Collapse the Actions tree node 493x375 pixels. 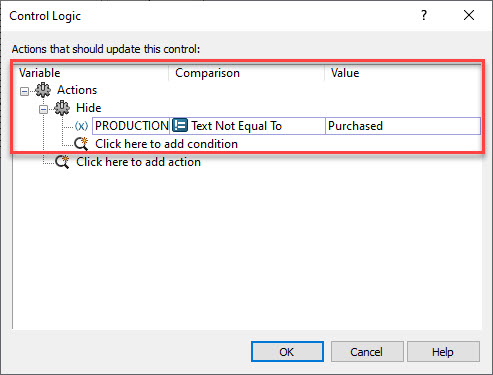(x=24, y=91)
